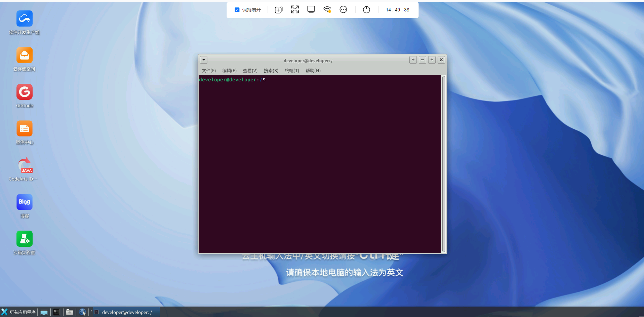Screen dimensions: 644x317
Task: Minimize the terminal window
Action: click(x=422, y=60)
